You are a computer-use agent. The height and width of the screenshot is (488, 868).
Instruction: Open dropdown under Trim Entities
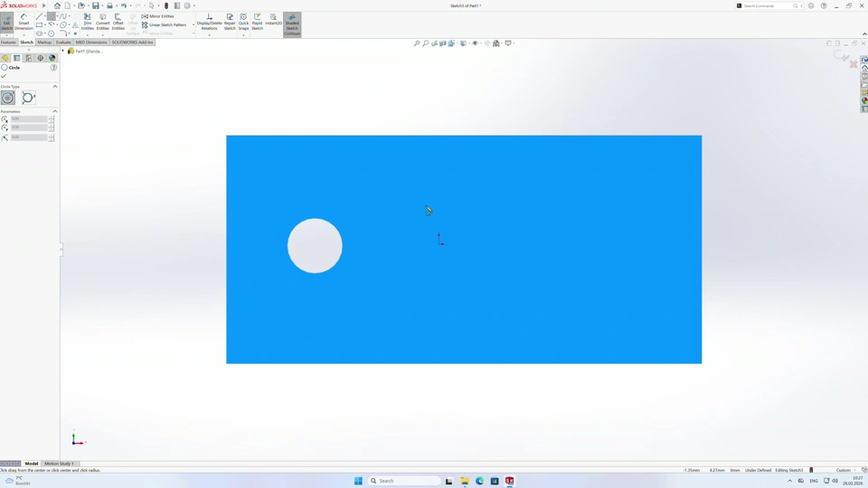[88, 35]
